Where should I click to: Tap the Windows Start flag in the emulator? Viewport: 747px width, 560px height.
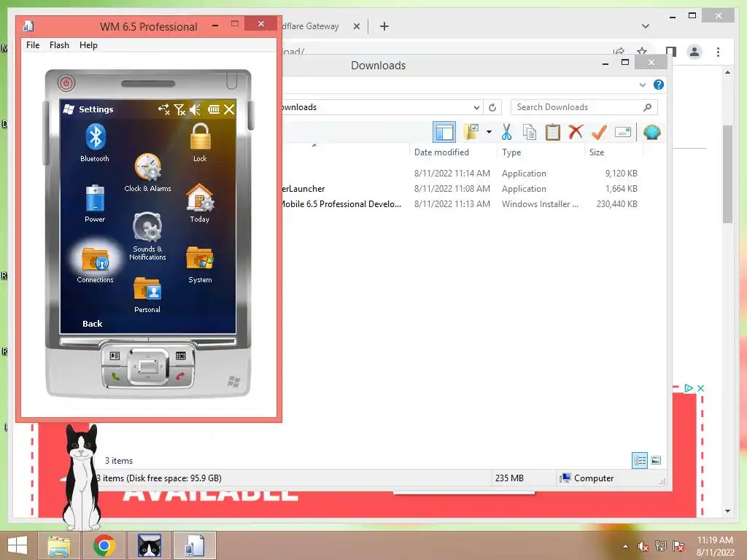[69, 109]
